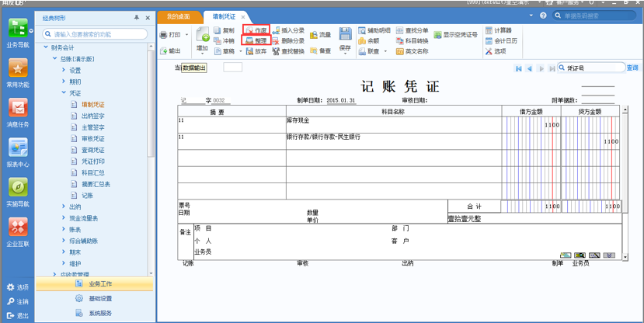The width and height of the screenshot is (644, 323).
Task: Expand the 设置 tree node
Action: [x=64, y=70]
